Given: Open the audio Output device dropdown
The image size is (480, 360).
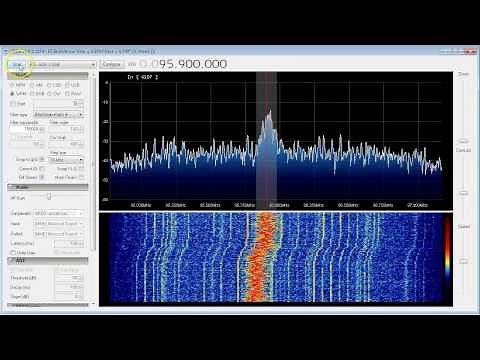Looking at the screenshot, I should point(58,234).
